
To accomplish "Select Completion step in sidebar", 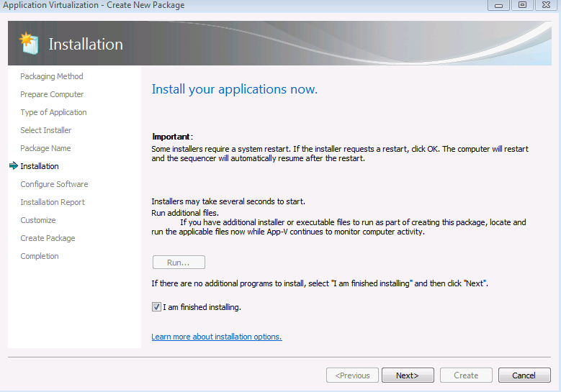I will coord(40,256).
